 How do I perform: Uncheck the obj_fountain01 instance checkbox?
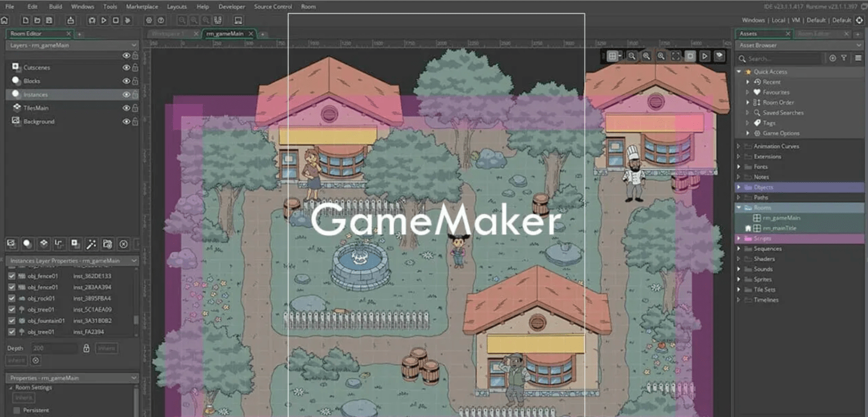coord(12,321)
